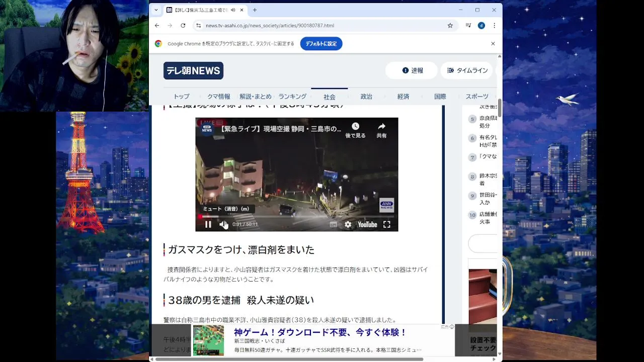The width and height of the screenshot is (644, 362).
Task: Click デフォルトに設定 button
Action: 321,44
